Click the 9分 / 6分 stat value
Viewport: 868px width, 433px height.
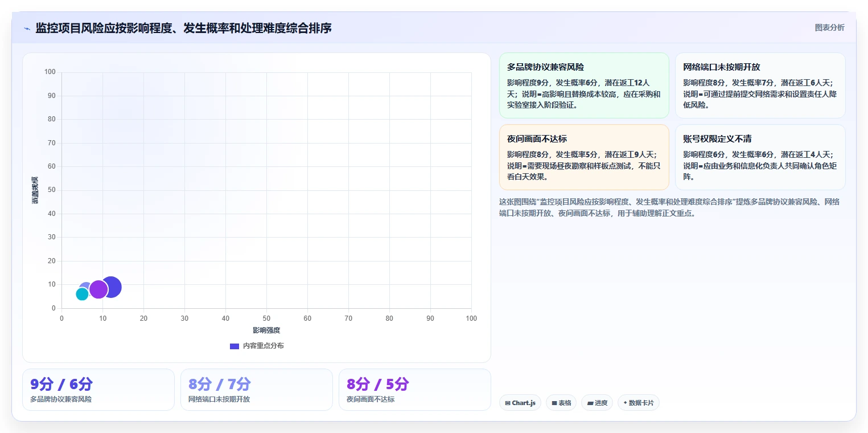[61, 384]
